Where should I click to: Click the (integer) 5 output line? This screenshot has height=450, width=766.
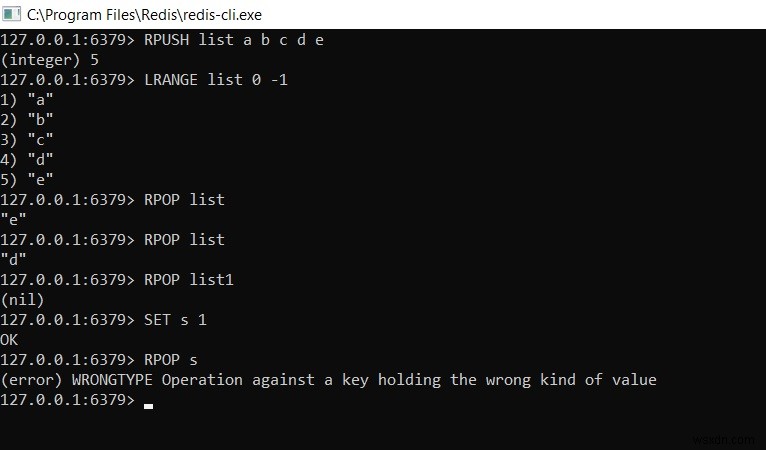click(49, 60)
